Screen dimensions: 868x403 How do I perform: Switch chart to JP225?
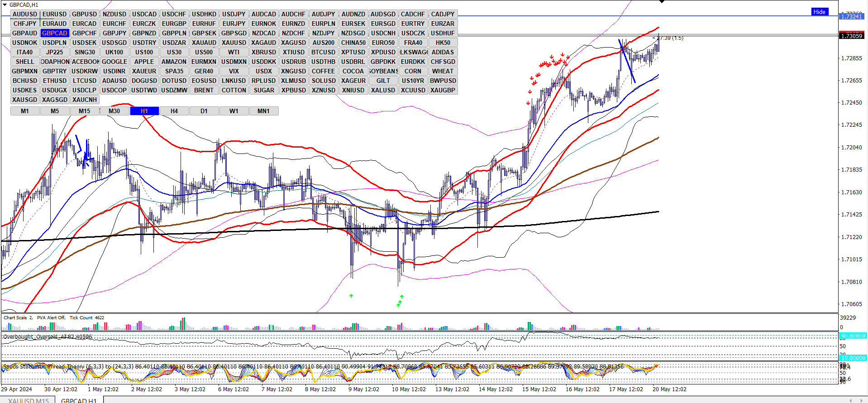coord(55,52)
